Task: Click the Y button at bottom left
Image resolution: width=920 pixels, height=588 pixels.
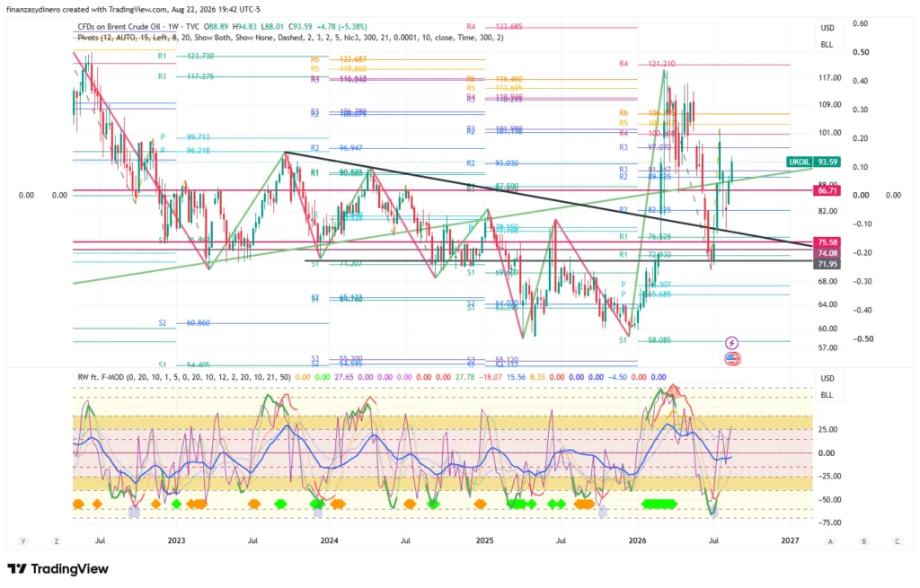Action: click(x=23, y=541)
